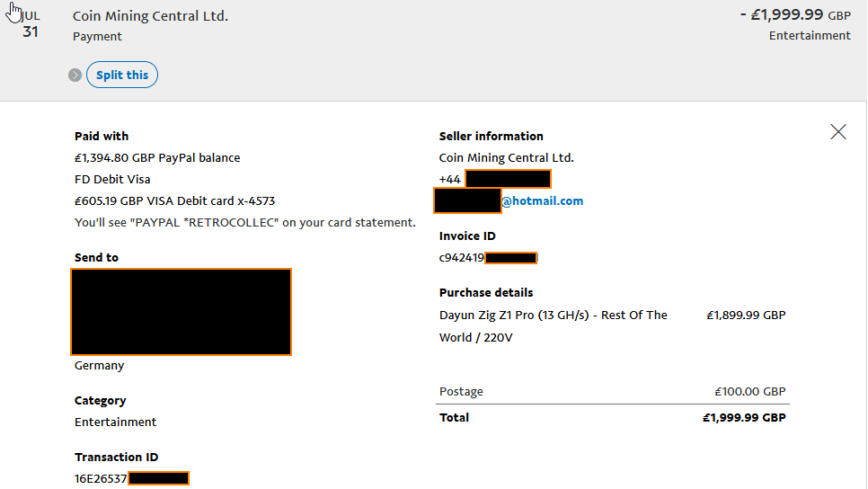
Task: Click the Split this button
Action: point(122,75)
